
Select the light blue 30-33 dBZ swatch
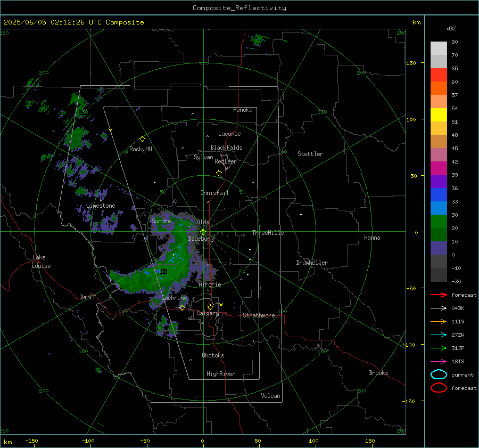[x=439, y=208]
